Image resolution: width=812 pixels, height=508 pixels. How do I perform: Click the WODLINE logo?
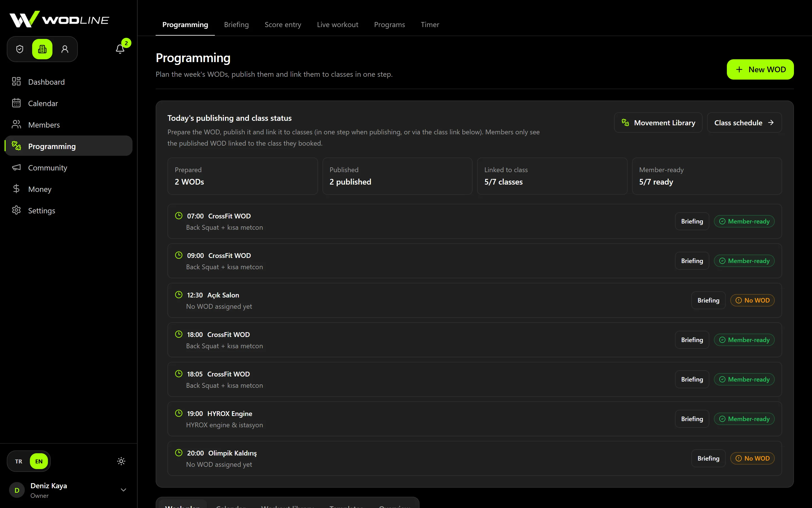coord(59,19)
